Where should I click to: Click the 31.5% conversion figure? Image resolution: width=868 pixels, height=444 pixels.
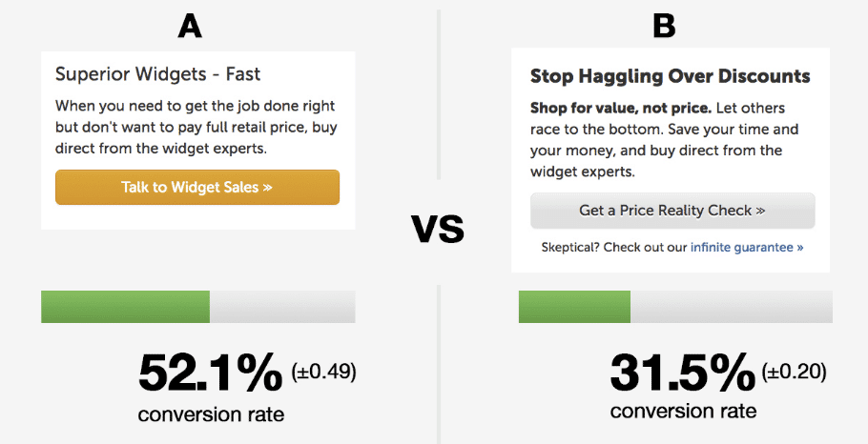click(682, 373)
